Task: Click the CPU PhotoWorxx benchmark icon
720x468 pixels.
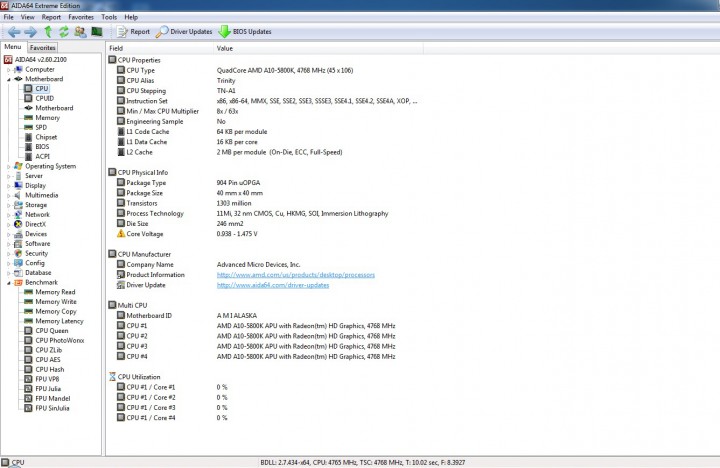Action: (28, 340)
